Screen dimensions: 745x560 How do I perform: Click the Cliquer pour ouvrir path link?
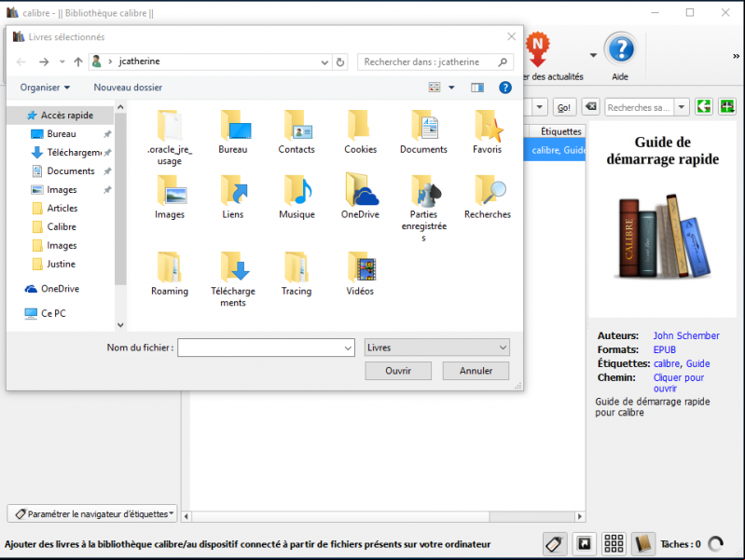tap(679, 383)
